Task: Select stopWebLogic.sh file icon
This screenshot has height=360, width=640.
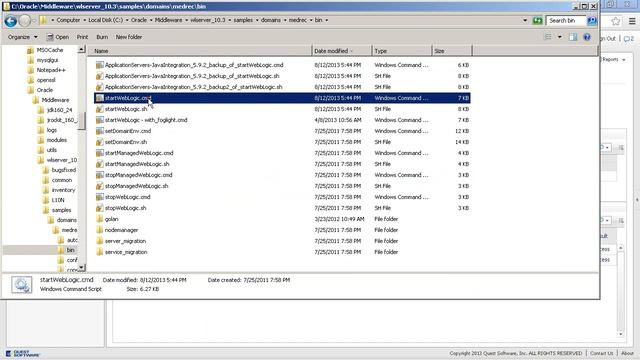Action: click(100, 208)
